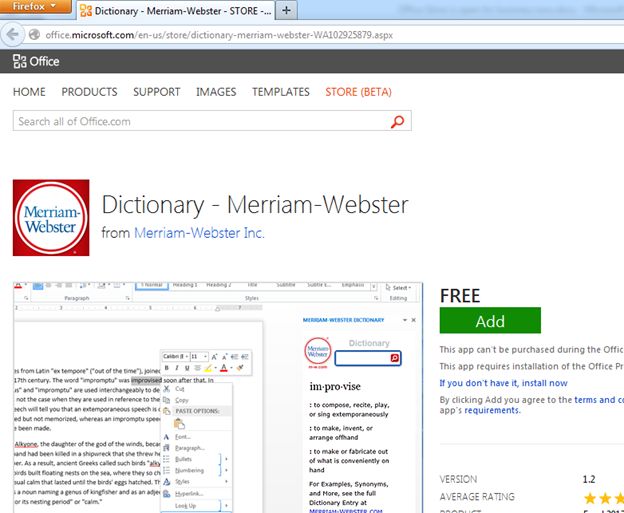Toggle Bold in the mini toolbar
The width and height of the screenshot is (624, 513).
(166, 368)
